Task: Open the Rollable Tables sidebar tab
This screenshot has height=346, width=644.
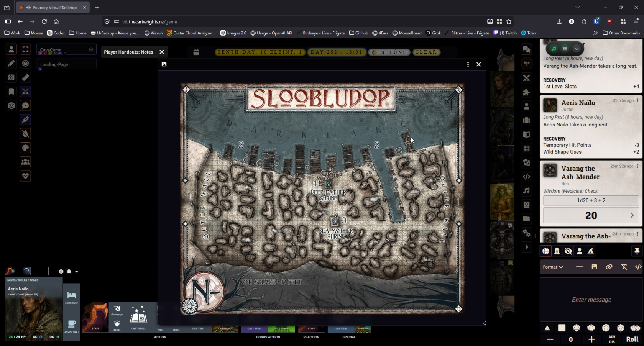Action: [x=527, y=149]
